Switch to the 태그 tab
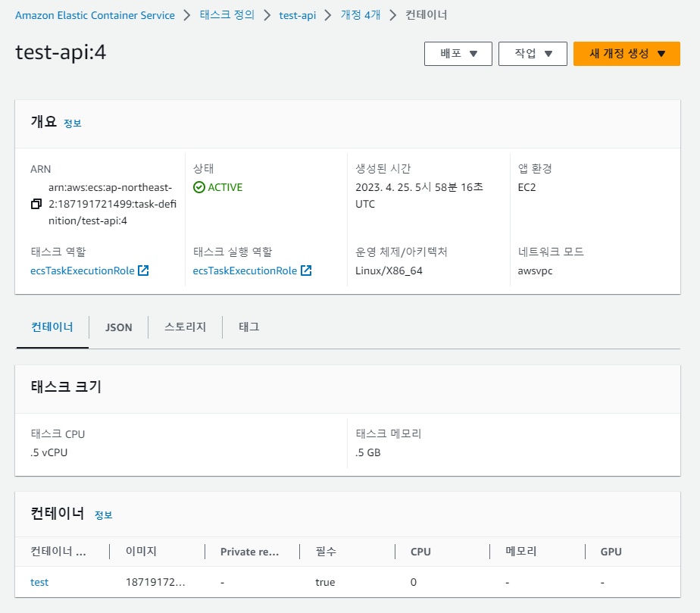The image size is (700, 613). [x=248, y=327]
